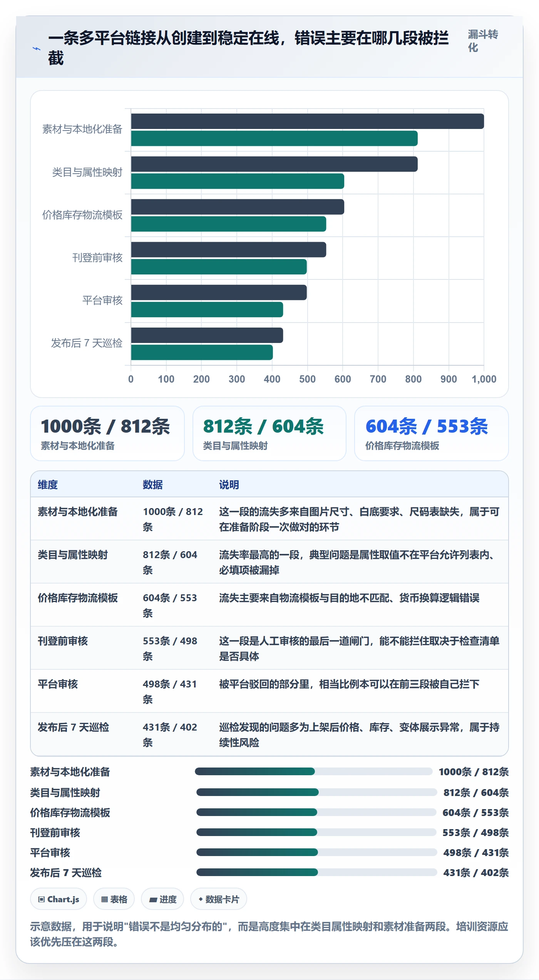Click the dark chart bar for 类目与属性映射
The height and width of the screenshot is (980, 539).
point(274,164)
